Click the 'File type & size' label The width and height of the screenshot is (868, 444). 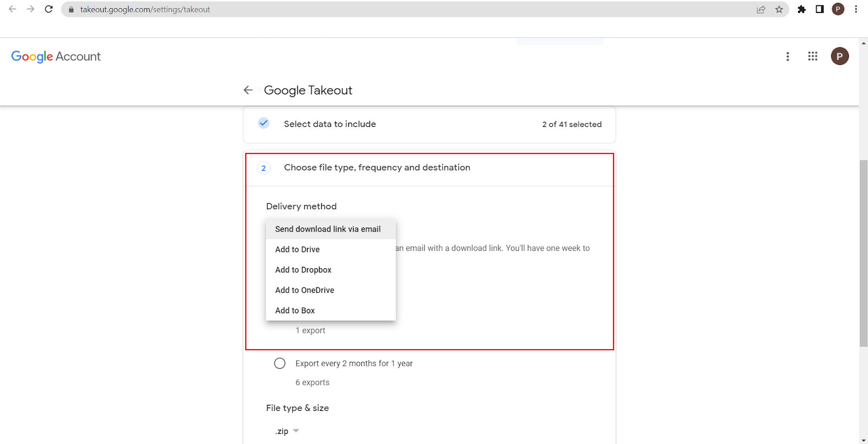[x=297, y=408]
